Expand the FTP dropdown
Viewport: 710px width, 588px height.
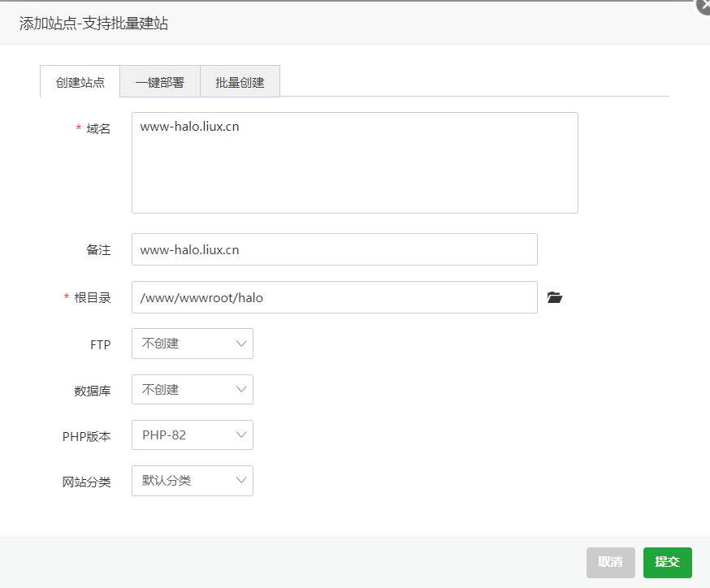pos(193,344)
